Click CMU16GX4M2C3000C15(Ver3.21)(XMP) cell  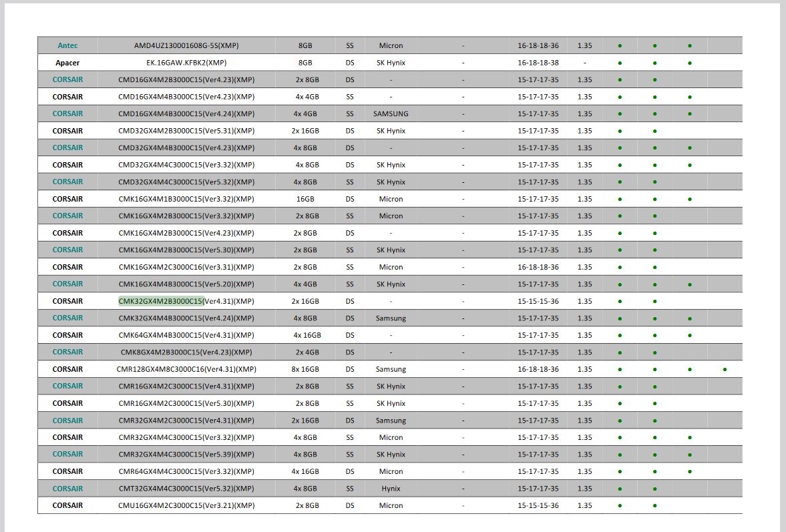(x=186, y=505)
